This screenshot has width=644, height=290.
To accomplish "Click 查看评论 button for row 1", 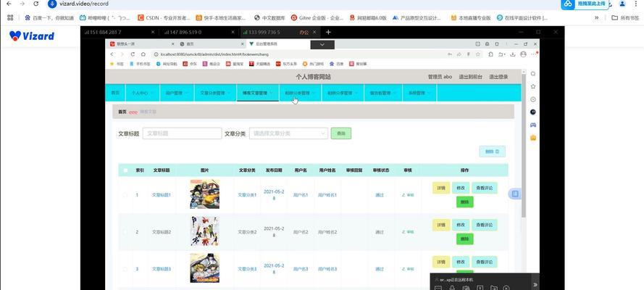I will coord(484,188).
